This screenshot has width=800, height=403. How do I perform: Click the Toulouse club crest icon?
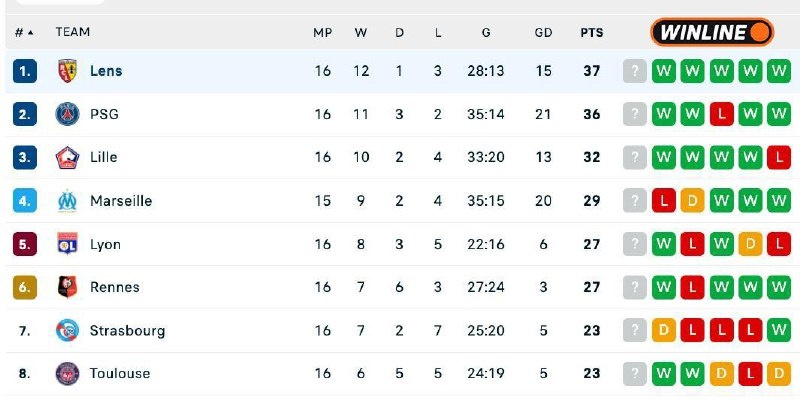click(67, 373)
